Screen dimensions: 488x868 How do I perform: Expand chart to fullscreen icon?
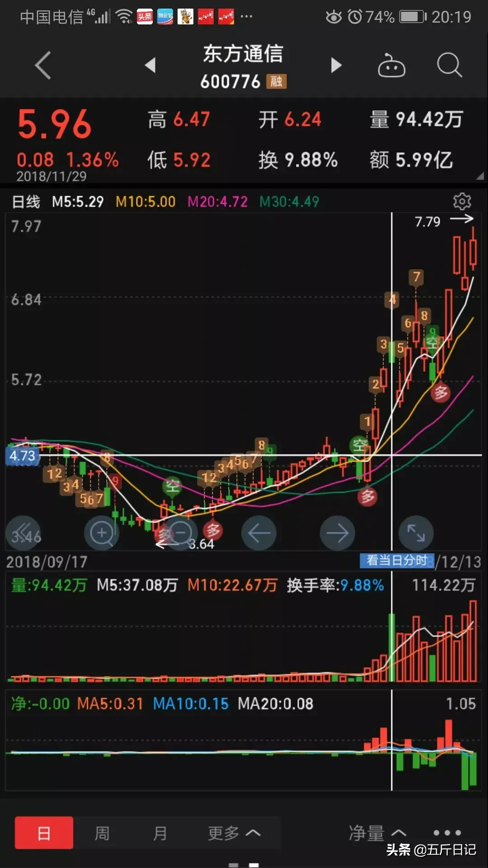[x=416, y=533]
